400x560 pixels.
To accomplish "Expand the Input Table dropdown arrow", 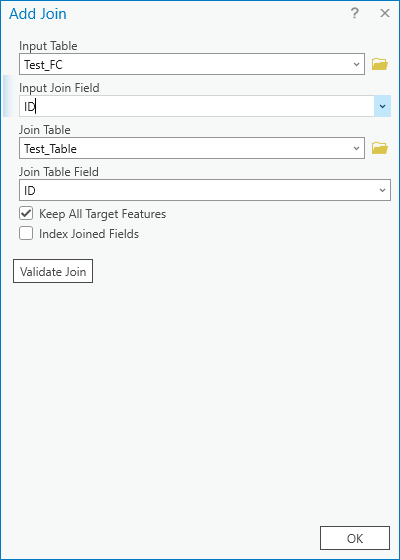I will point(356,64).
